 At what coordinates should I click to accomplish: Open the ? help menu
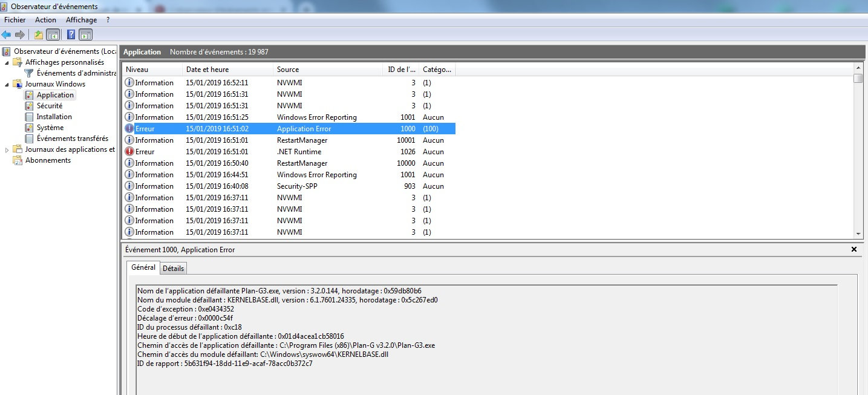(x=108, y=20)
